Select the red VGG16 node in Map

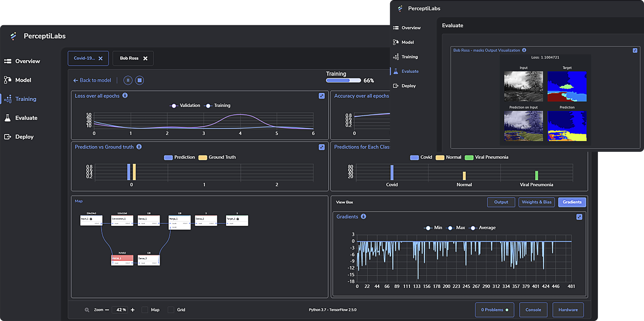pos(122,260)
